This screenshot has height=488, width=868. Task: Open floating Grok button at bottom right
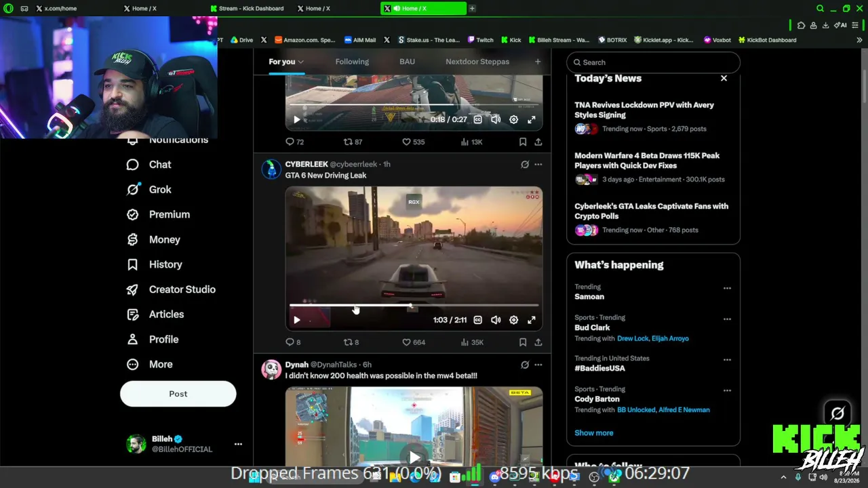point(837,413)
